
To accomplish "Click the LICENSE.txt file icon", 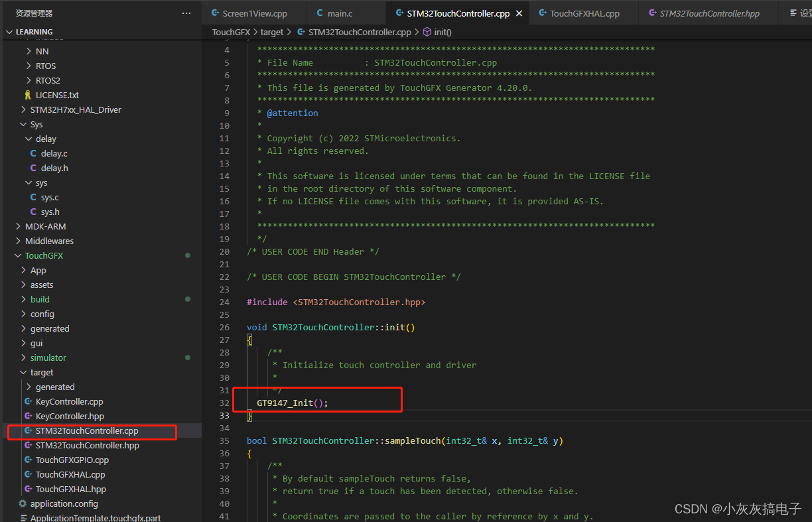I will click(x=28, y=95).
